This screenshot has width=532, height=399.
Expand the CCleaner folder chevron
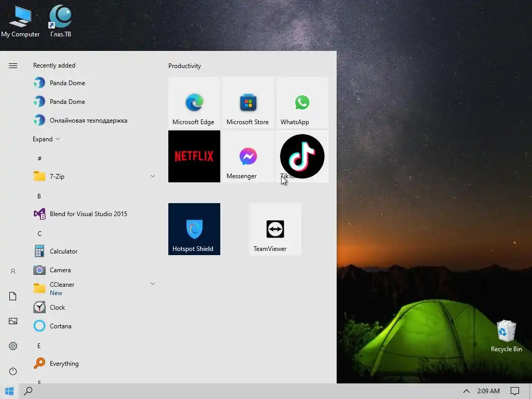[153, 284]
